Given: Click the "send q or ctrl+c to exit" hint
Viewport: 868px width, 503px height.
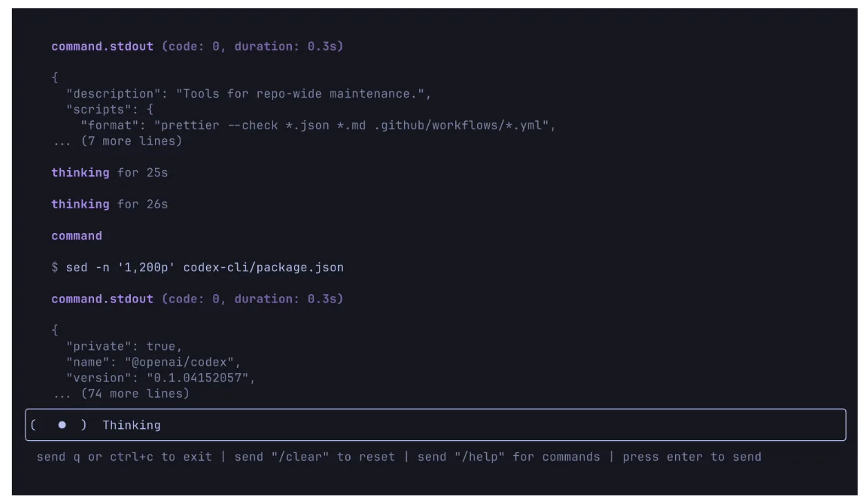Looking at the screenshot, I should [x=124, y=457].
